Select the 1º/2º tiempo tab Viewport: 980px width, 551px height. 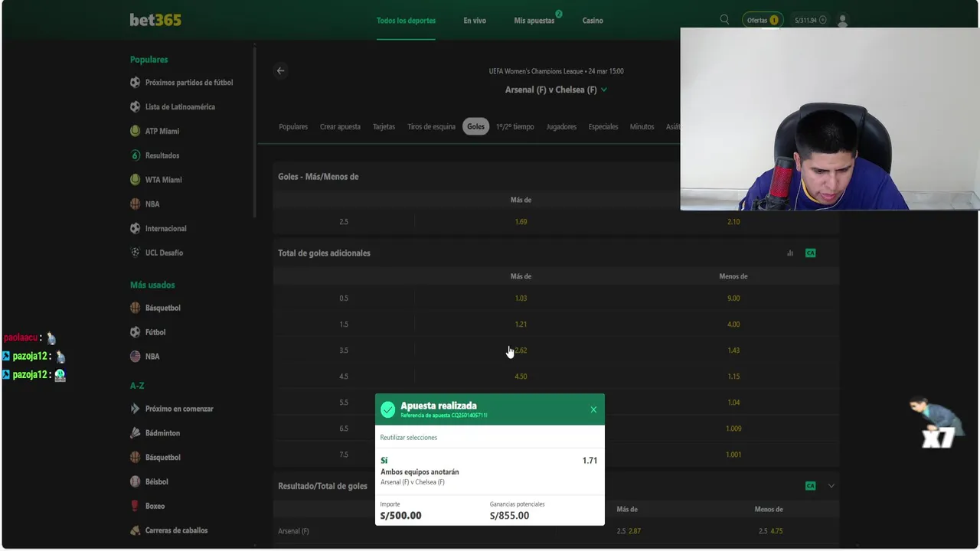514,127
